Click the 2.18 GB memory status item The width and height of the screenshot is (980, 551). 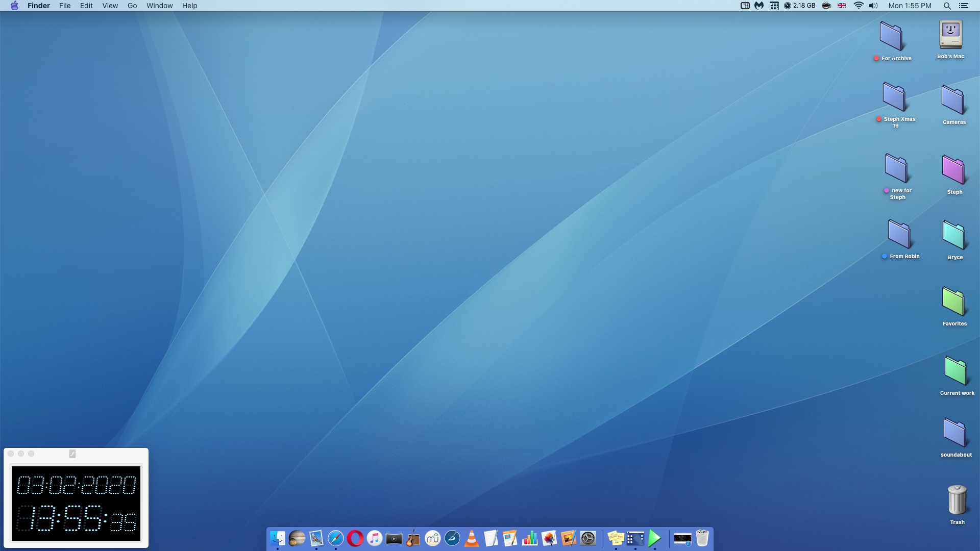click(800, 6)
